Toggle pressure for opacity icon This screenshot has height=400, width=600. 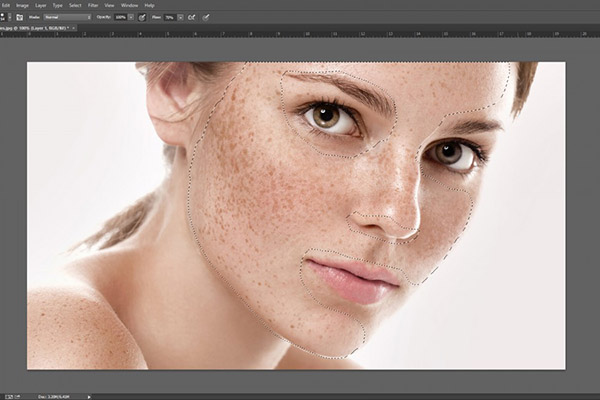pyautogui.click(x=142, y=17)
